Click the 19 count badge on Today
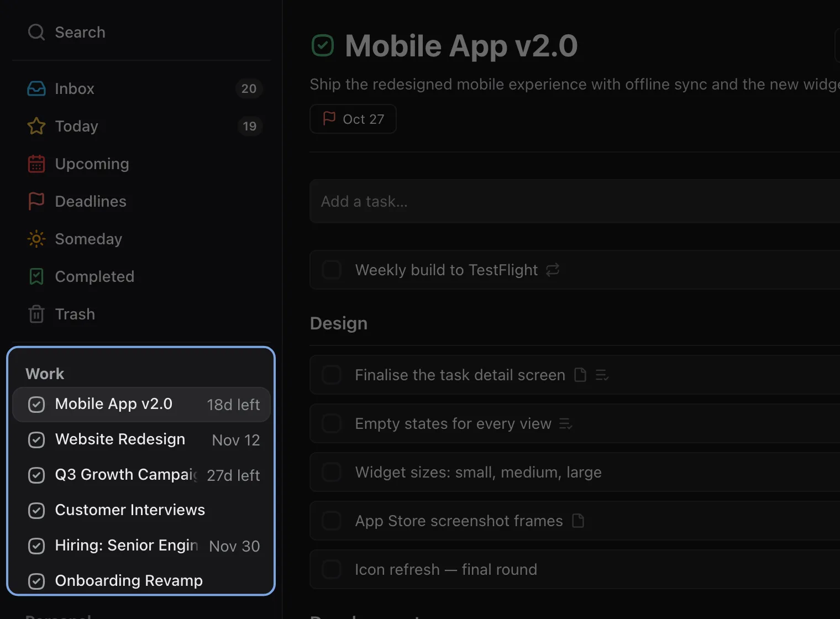Image resolution: width=840 pixels, height=619 pixels. [250, 126]
